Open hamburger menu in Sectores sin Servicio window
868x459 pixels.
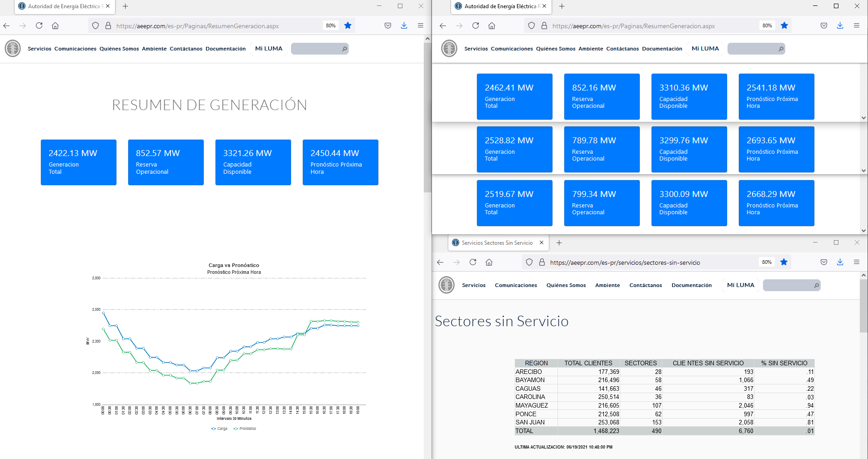857,262
